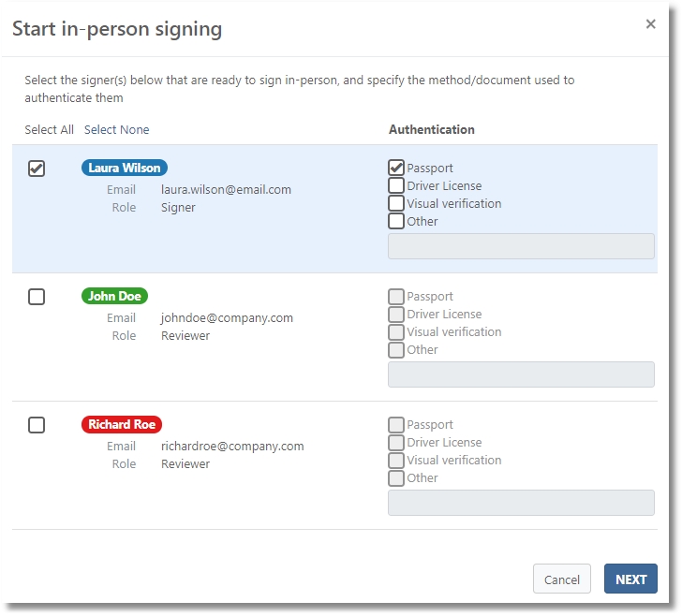
Task: Click Laura Wilson's Other authentication text field
Action: (x=521, y=246)
